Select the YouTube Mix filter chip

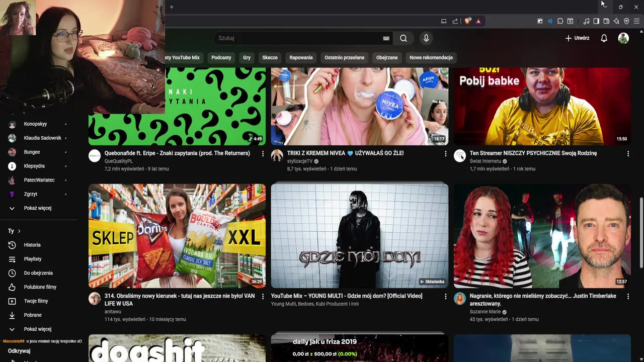coord(184,57)
